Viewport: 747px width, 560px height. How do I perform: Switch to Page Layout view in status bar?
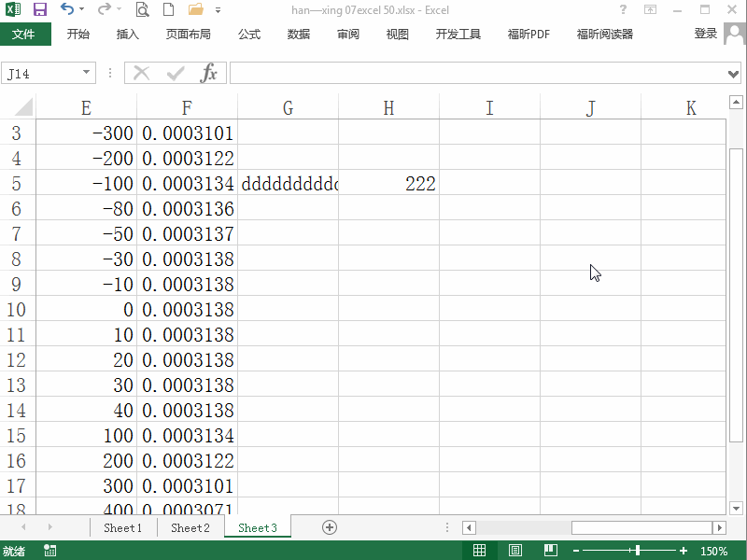click(x=515, y=550)
